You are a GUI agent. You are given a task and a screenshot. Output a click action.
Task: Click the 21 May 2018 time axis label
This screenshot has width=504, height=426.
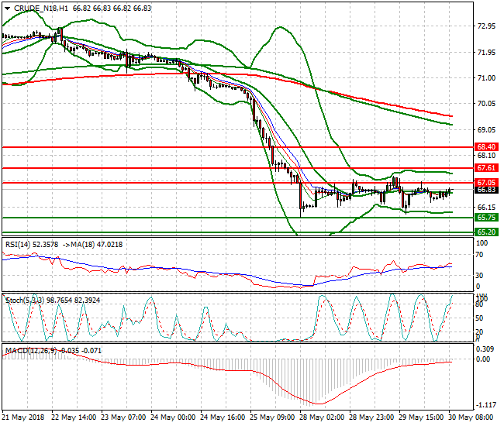[24, 418]
